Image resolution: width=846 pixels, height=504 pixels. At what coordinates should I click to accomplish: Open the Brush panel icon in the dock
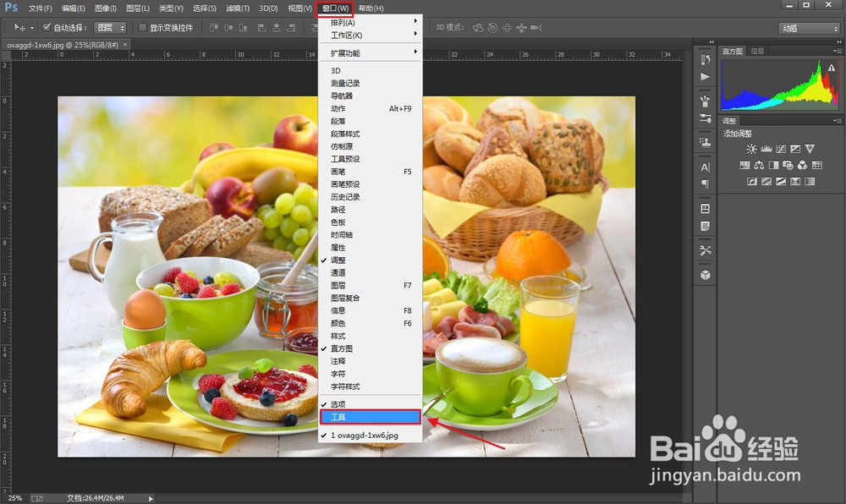[x=706, y=101]
